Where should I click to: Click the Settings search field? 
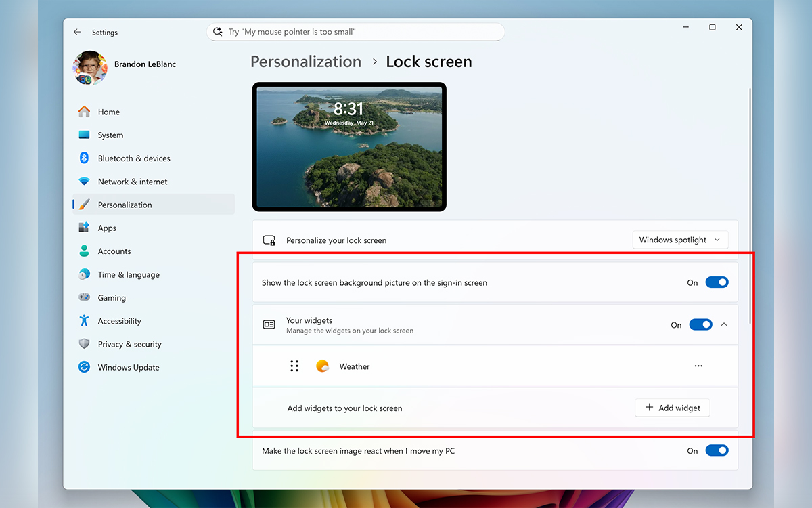coord(355,32)
